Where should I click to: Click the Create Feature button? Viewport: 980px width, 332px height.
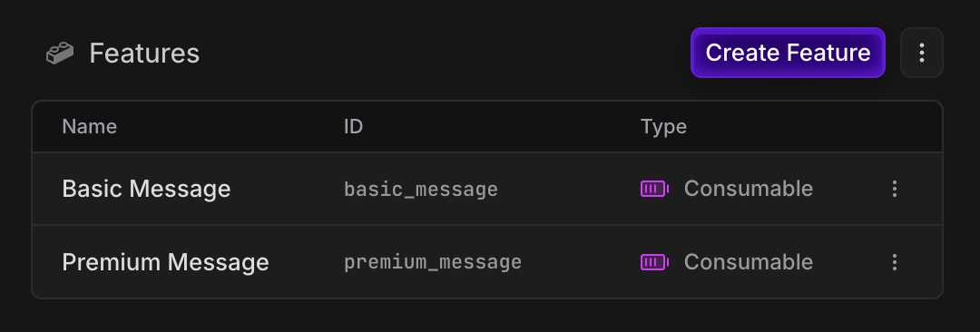coord(788,53)
